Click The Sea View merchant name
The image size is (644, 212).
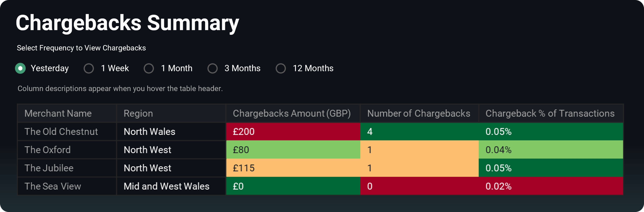(x=53, y=186)
